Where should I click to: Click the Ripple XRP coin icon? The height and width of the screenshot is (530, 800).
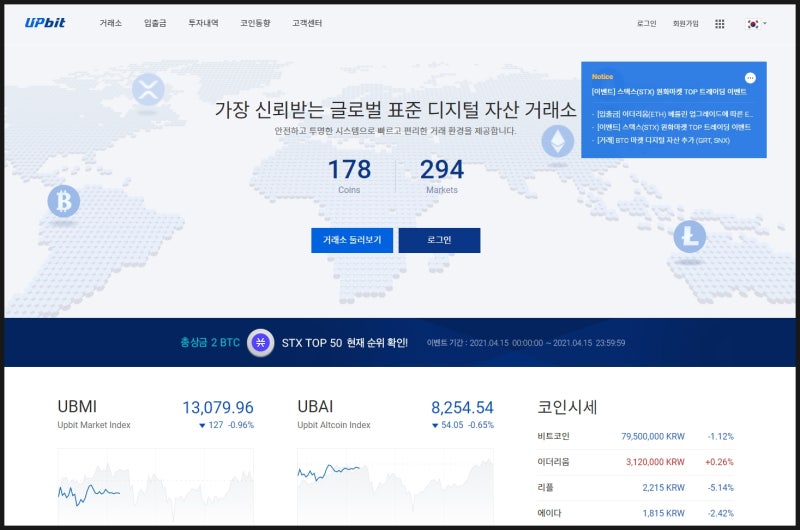pos(148,90)
